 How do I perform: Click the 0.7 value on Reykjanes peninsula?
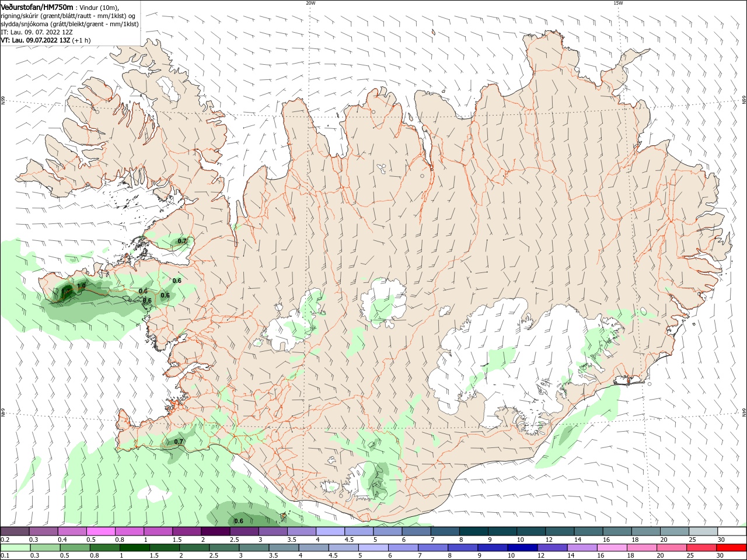tap(179, 442)
